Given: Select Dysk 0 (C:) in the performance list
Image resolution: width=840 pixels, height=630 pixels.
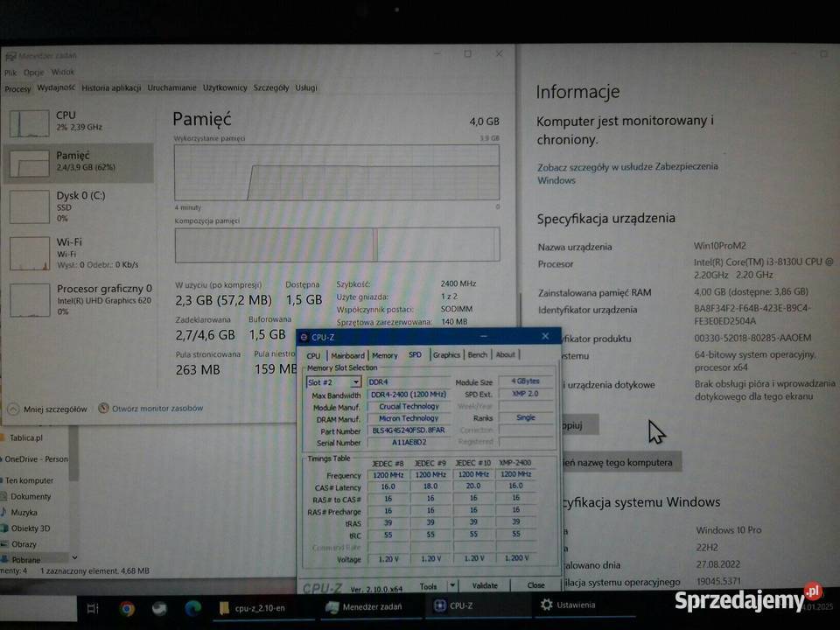Looking at the screenshot, I should tap(30, 206).
